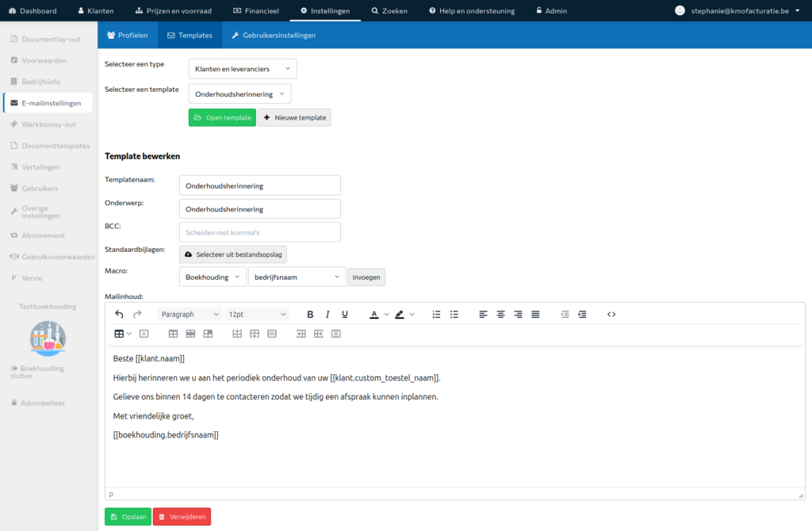This screenshot has width=812, height=531.
Task: Insert a bullet list
Action: pyautogui.click(x=454, y=314)
